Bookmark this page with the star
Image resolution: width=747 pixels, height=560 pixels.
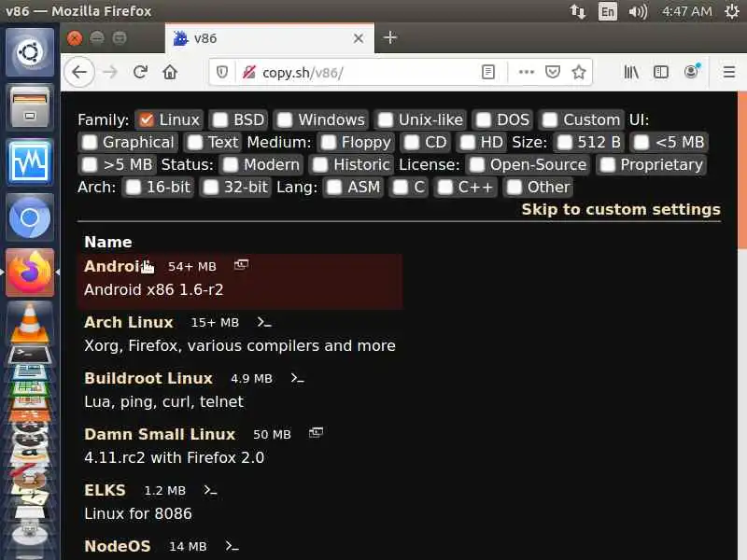tap(579, 73)
